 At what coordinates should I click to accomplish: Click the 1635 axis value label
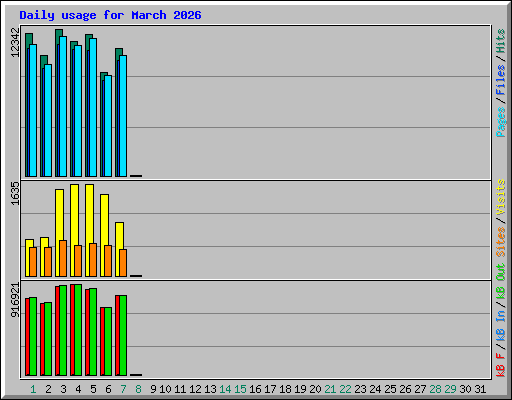pyautogui.click(x=15, y=193)
